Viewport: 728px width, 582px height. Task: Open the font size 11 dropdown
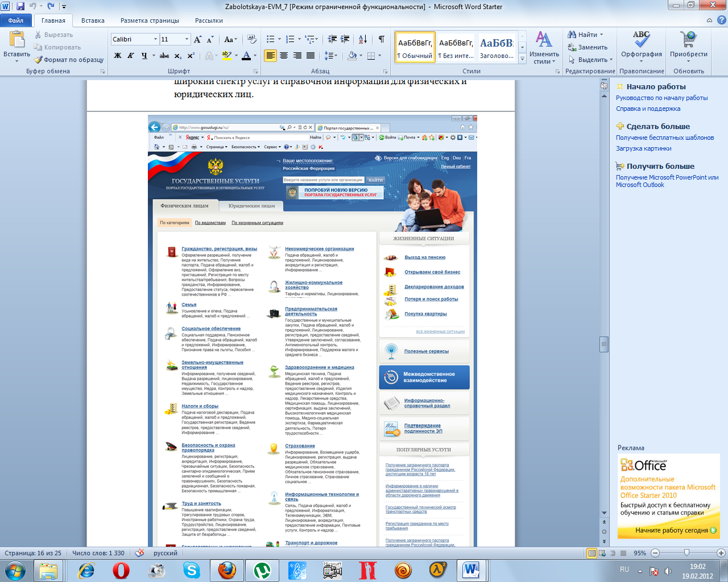tap(187, 39)
